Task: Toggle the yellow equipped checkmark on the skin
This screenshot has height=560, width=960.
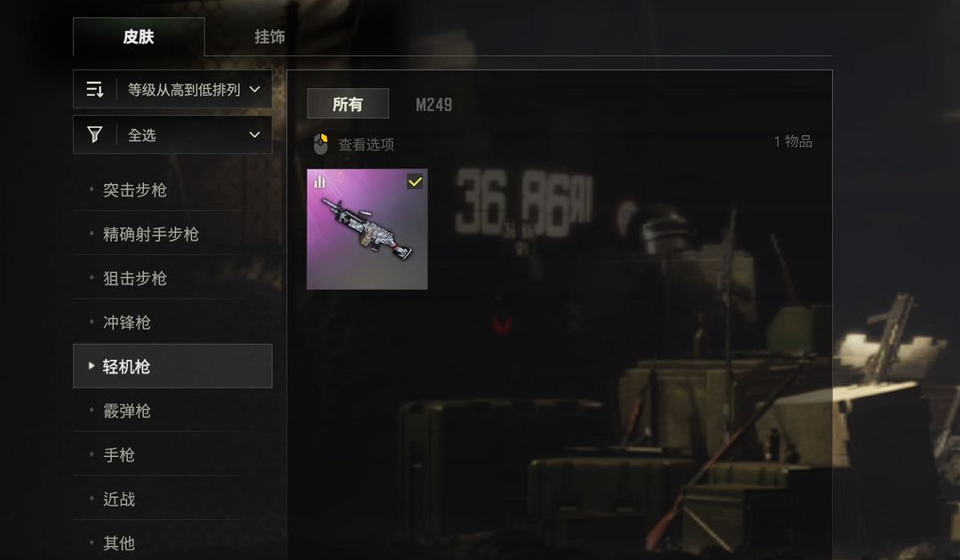Action: point(415,181)
